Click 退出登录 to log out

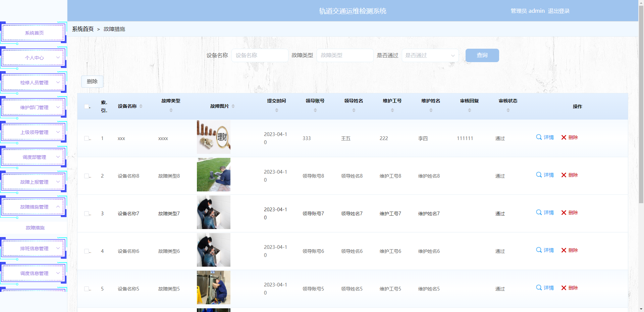pyautogui.click(x=558, y=11)
